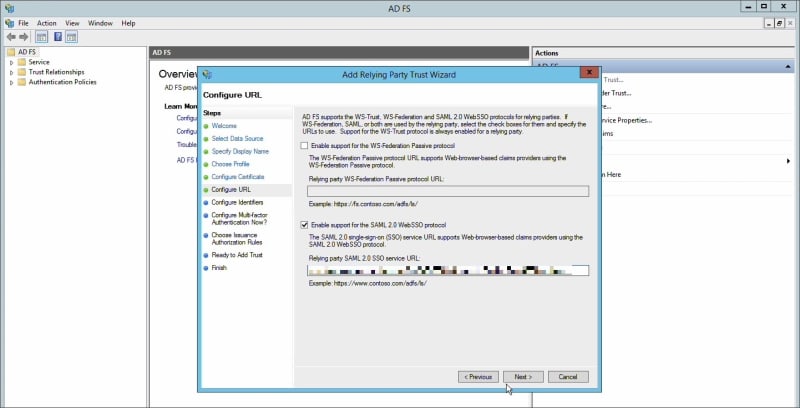The width and height of the screenshot is (800, 408).
Task: Expand the Service tree node
Action: [x=12, y=62]
